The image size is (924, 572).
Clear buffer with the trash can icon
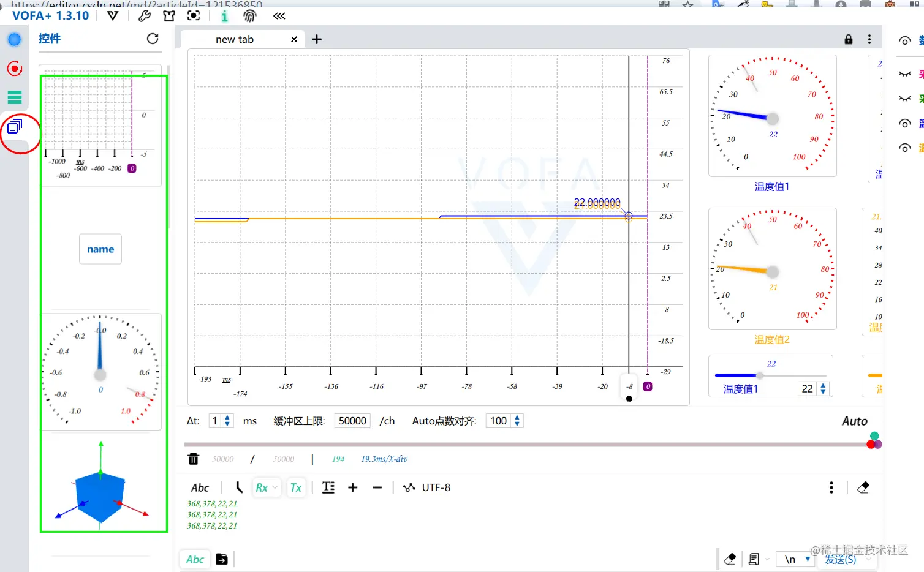(x=194, y=459)
